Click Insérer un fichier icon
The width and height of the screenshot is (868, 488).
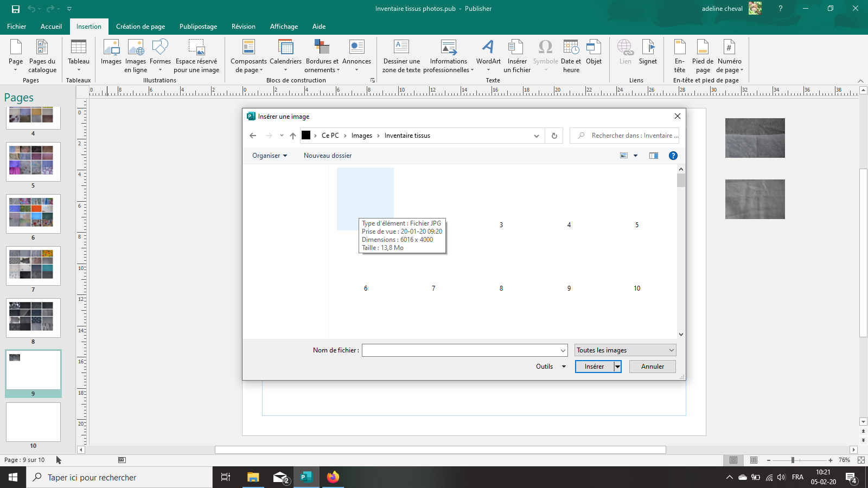click(517, 55)
